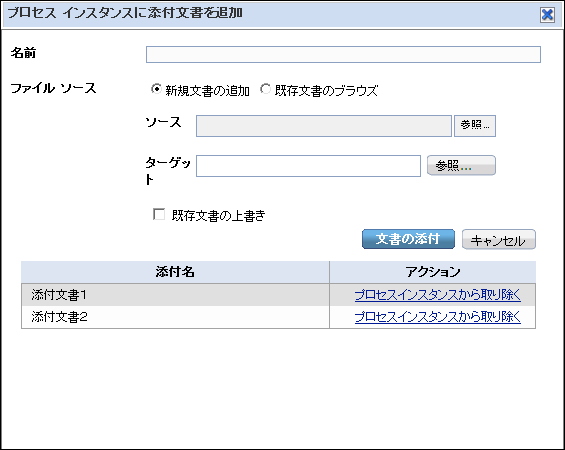Click the ソース file path field
This screenshot has height=450, width=565.
click(324, 126)
